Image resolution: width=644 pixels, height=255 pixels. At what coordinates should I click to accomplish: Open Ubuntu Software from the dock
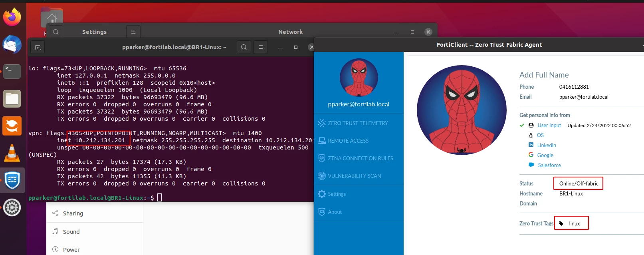[12, 126]
